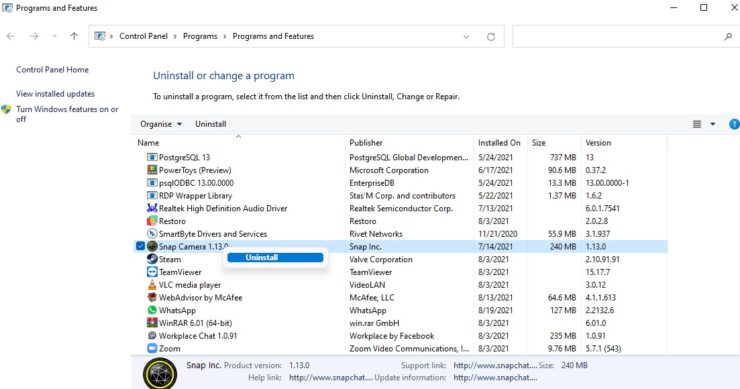The width and height of the screenshot is (740, 389).
Task: Open the Organise dropdown menu
Action: click(x=161, y=124)
